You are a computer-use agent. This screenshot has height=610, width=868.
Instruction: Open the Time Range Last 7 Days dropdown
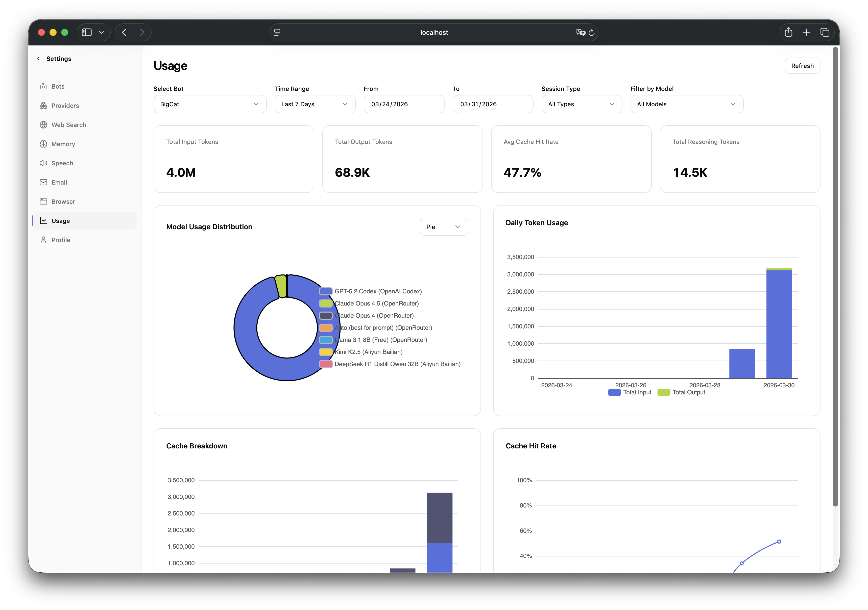click(x=315, y=104)
